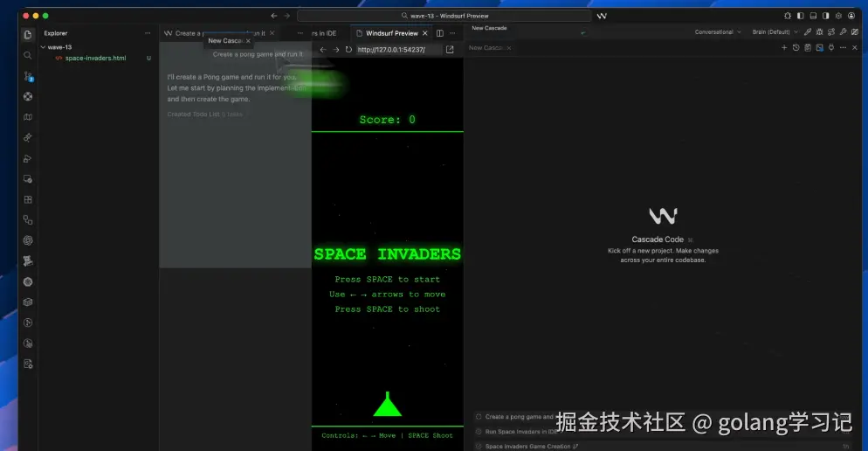Viewport: 868px width, 451px height.
Task: Click the eyedropper icon in the Cascade header
Action: (808, 32)
